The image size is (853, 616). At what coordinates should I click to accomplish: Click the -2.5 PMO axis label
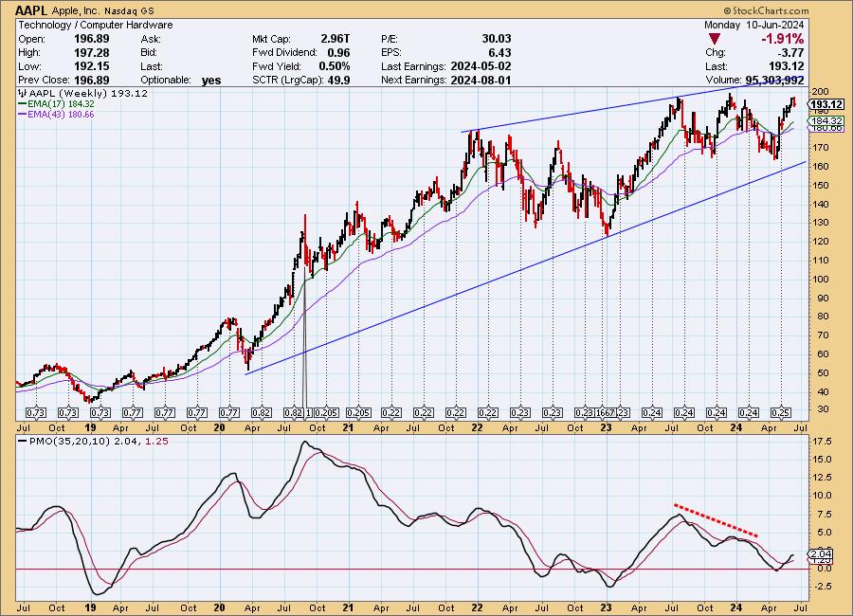[x=821, y=586]
